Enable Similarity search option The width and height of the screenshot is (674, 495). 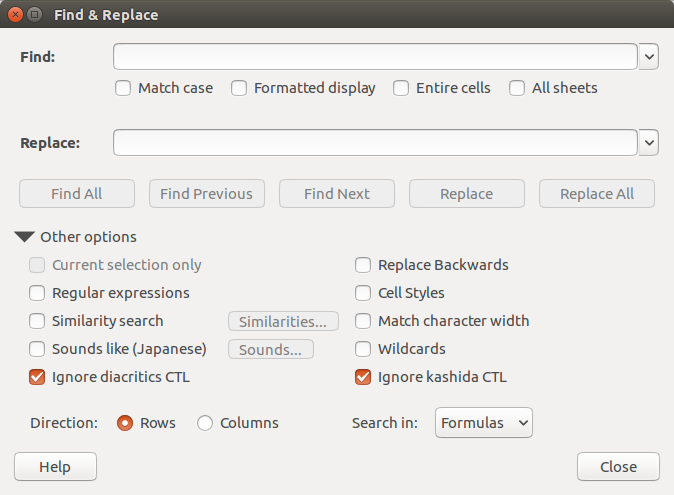coord(37,321)
